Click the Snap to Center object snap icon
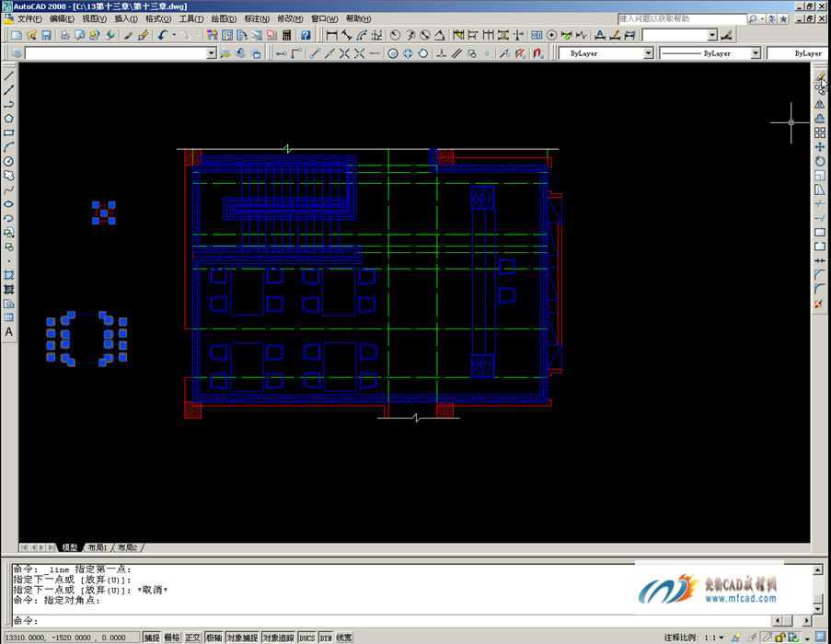 pos(393,53)
